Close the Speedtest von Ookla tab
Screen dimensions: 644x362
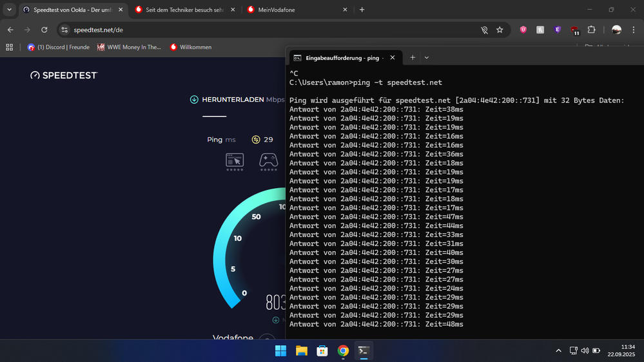(121, 10)
